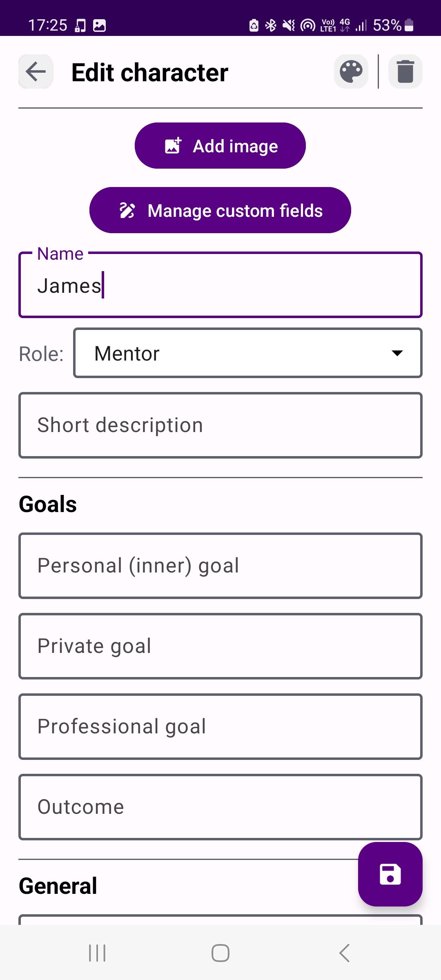Open the color palette theme icon

(351, 72)
